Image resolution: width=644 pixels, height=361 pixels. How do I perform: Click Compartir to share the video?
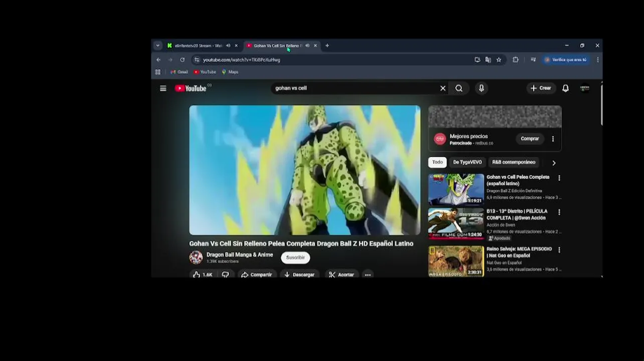256,275
